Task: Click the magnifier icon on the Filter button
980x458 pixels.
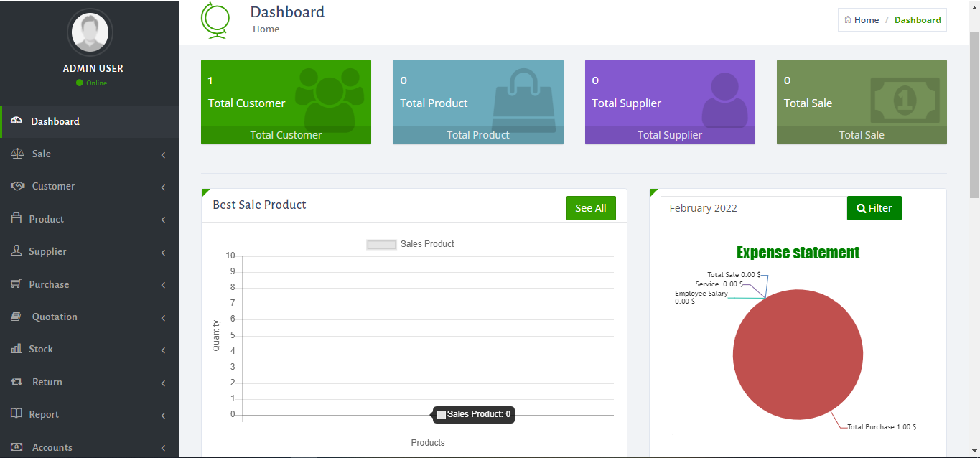Action: pyautogui.click(x=861, y=208)
